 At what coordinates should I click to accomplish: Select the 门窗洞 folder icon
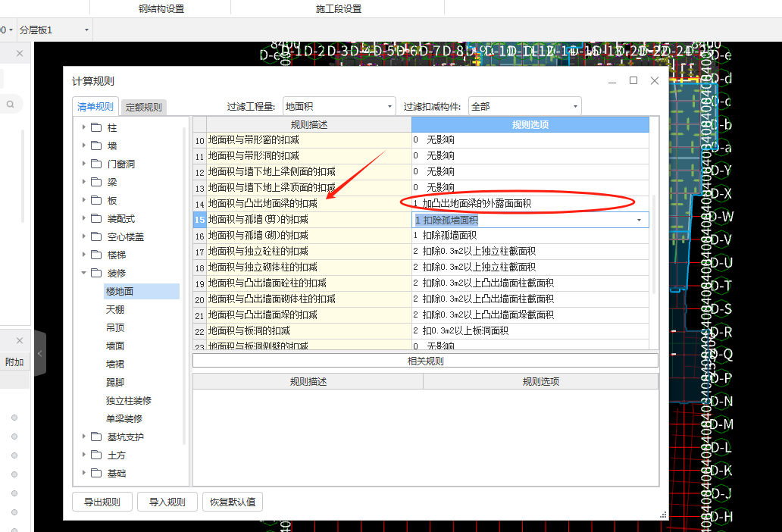tap(97, 164)
